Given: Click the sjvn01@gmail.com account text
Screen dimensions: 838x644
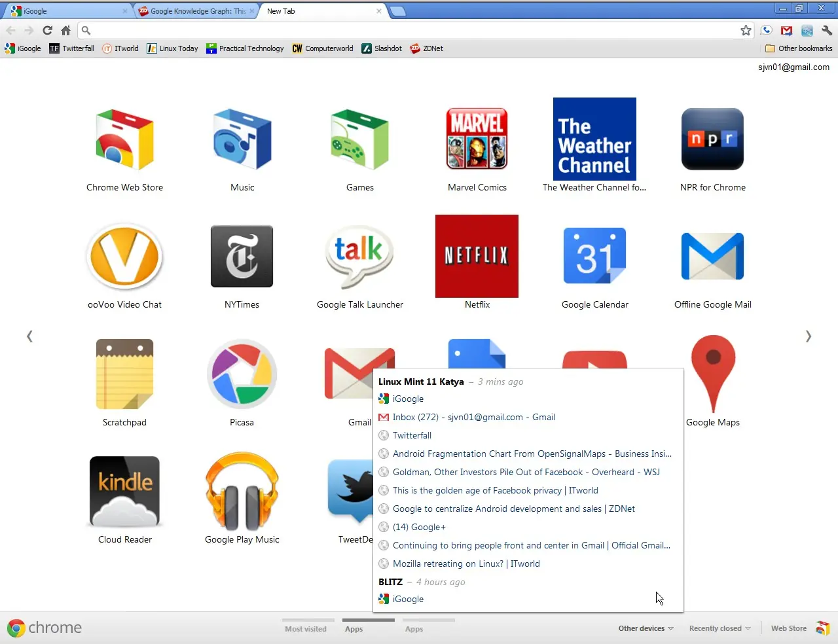Looking at the screenshot, I should tap(793, 67).
